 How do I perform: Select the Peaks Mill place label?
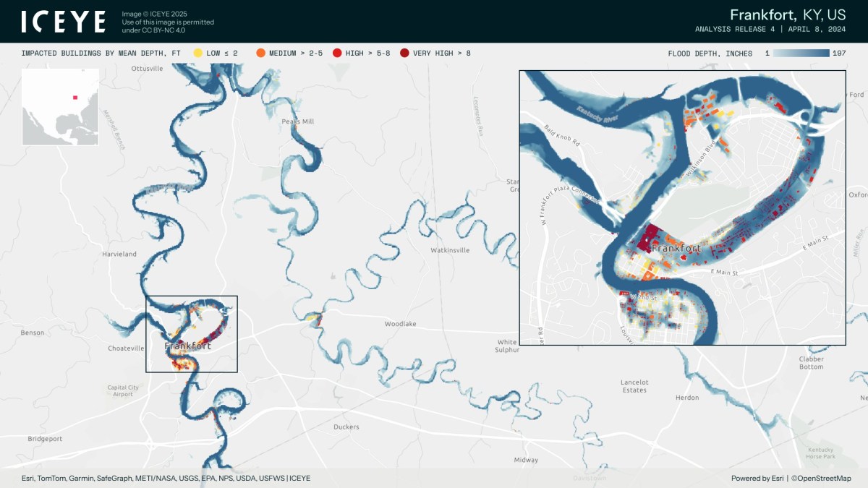(298, 121)
